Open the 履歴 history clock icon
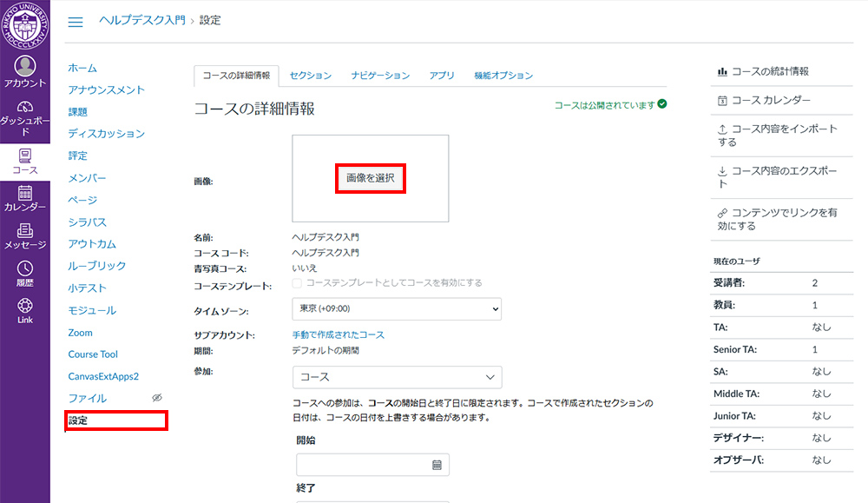Screen dimensions: 868x503 tap(25, 268)
